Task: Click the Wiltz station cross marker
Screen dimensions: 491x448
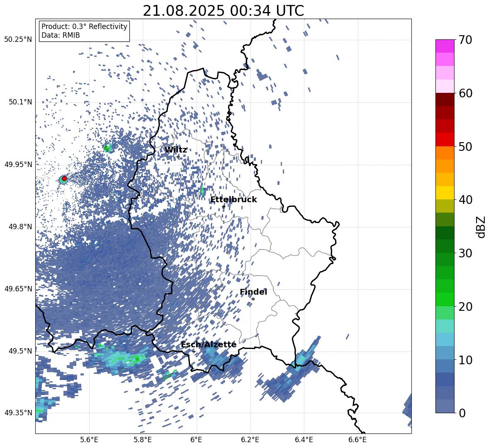Action: coord(178,157)
